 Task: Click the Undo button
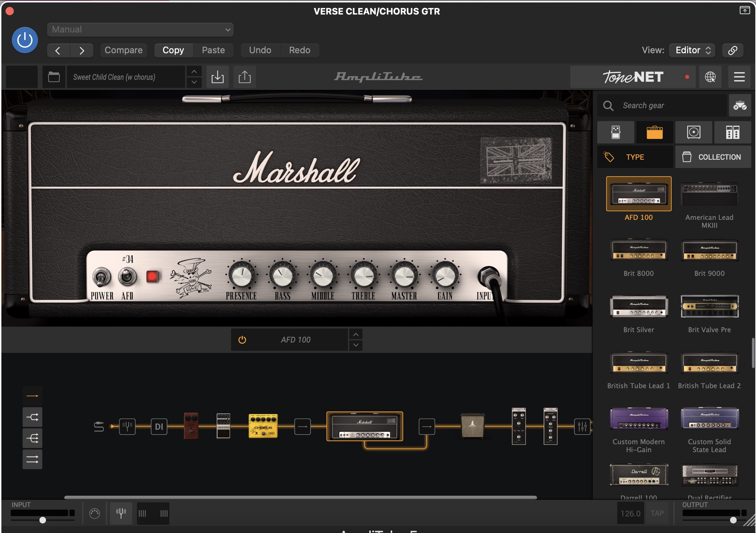pyautogui.click(x=260, y=50)
